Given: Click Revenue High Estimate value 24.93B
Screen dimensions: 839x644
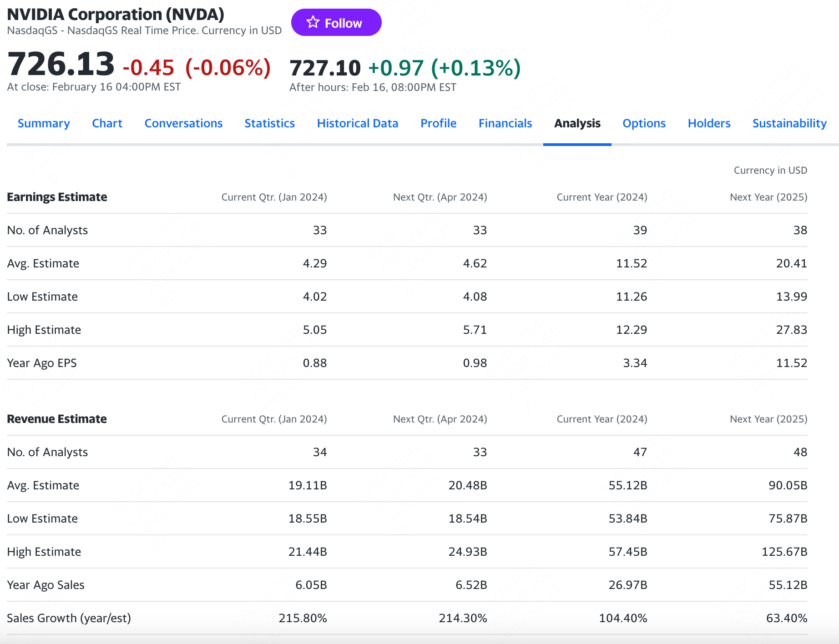Looking at the screenshot, I should tap(468, 552).
